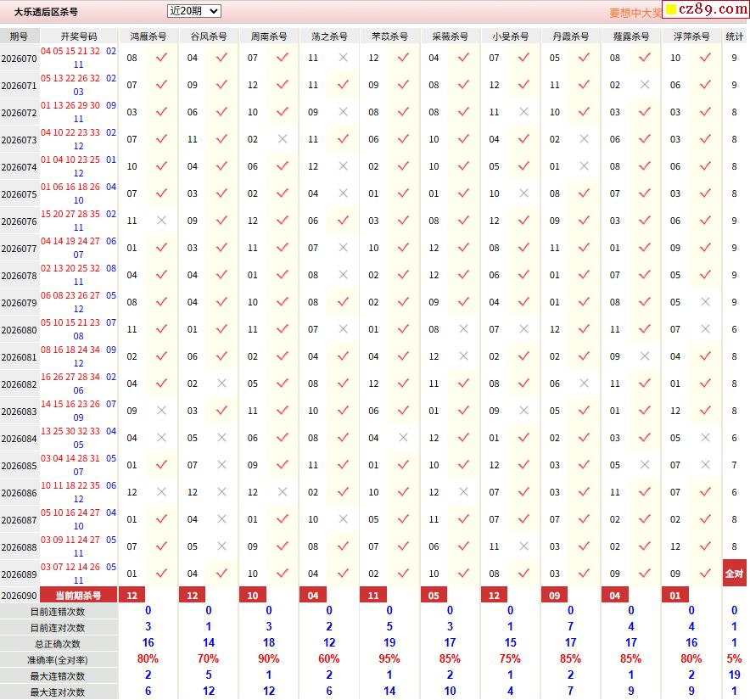Click the X mark in 浮萍杀号 for 2026079
750x700 pixels.
tap(705, 302)
